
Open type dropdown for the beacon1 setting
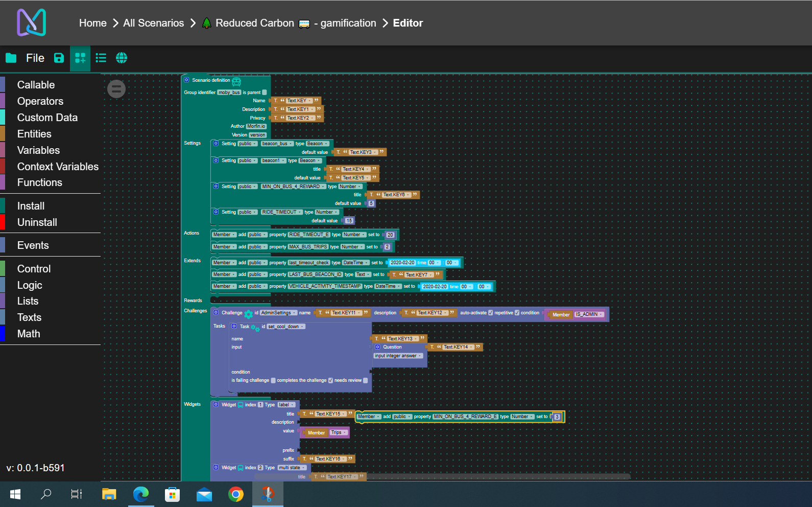pos(311,160)
